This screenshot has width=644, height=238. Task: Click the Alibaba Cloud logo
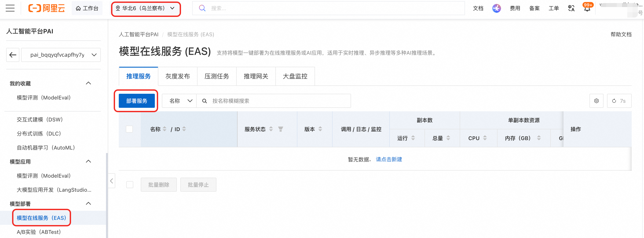point(46,8)
